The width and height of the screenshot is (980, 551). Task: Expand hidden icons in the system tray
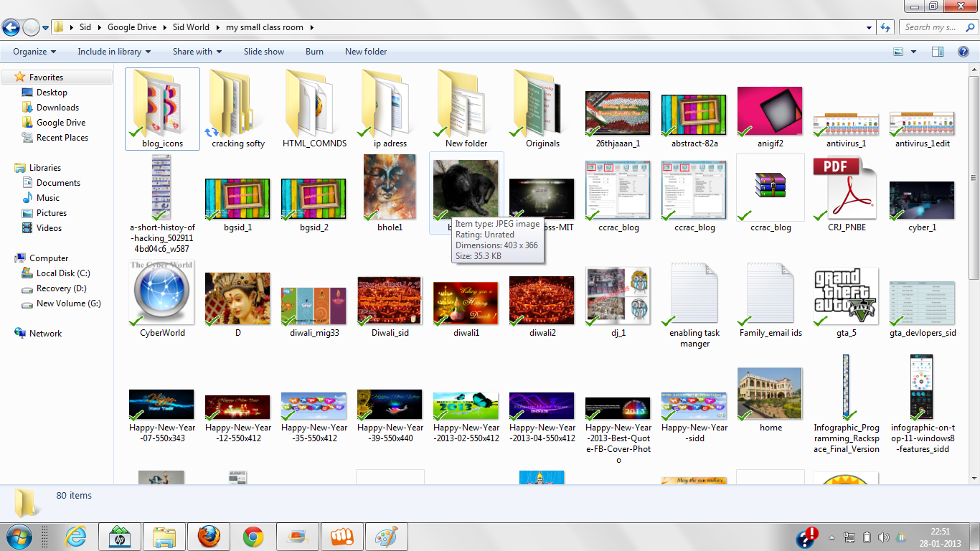831,536
